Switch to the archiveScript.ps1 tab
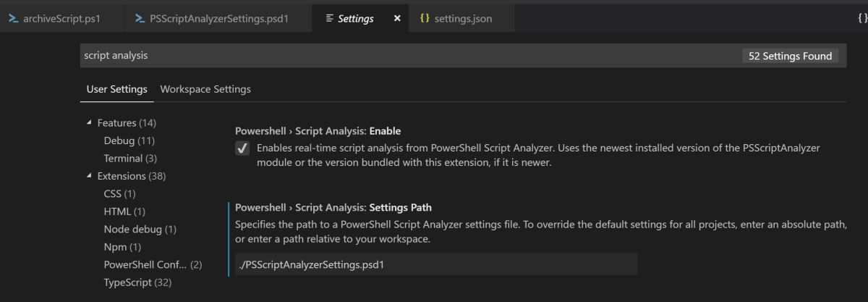The width and height of the screenshot is (868, 302). (61, 19)
